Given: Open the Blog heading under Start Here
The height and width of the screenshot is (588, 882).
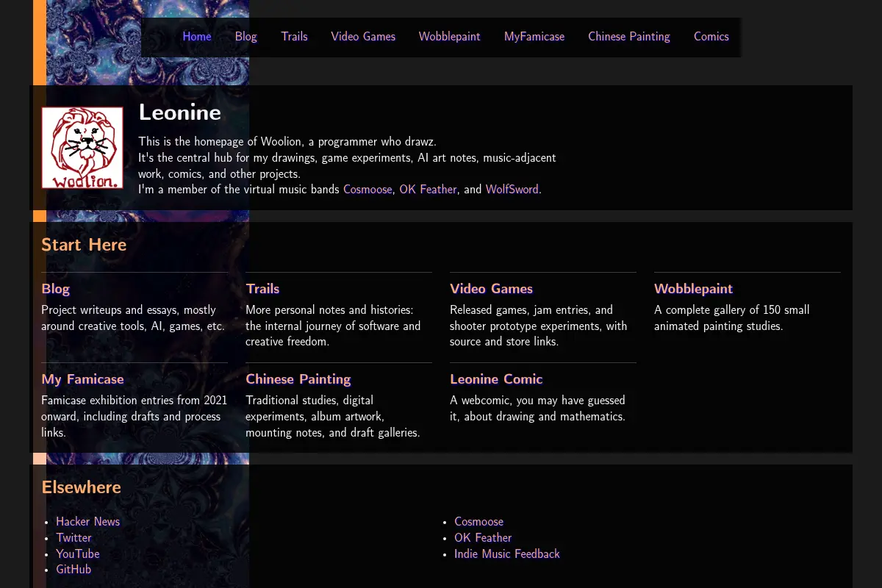Looking at the screenshot, I should [56, 289].
